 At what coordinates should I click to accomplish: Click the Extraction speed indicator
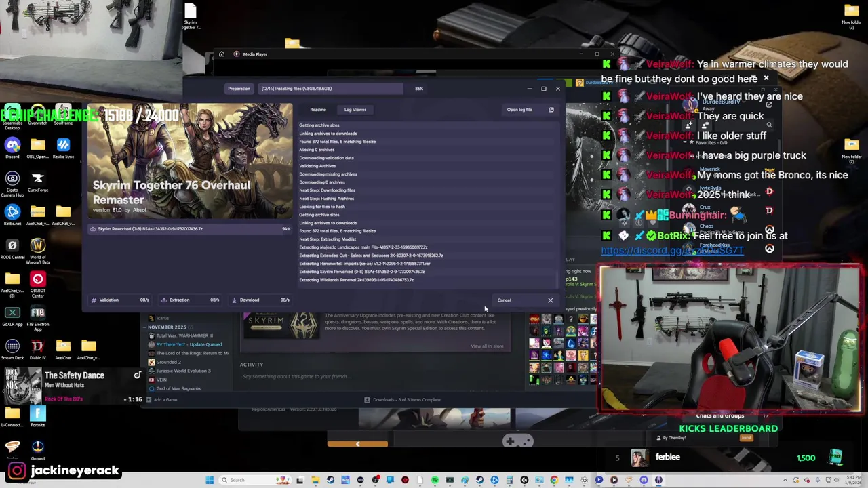[190, 300]
